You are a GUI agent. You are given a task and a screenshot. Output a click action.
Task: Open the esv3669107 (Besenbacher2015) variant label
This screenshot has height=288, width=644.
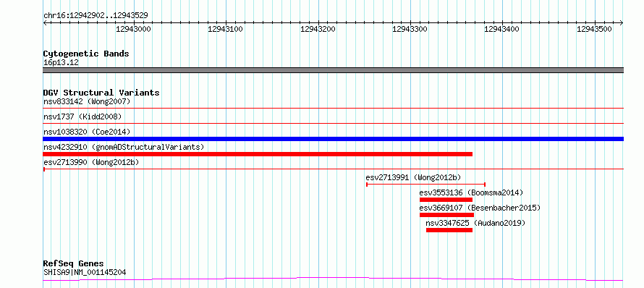click(480, 208)
